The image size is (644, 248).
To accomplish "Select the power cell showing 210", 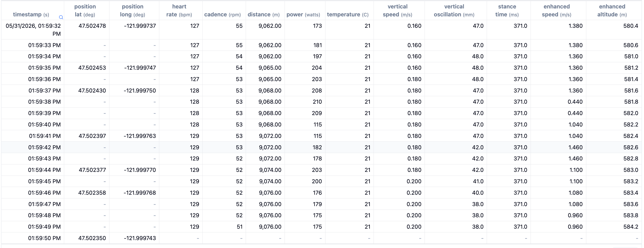I will coord(317,102).
